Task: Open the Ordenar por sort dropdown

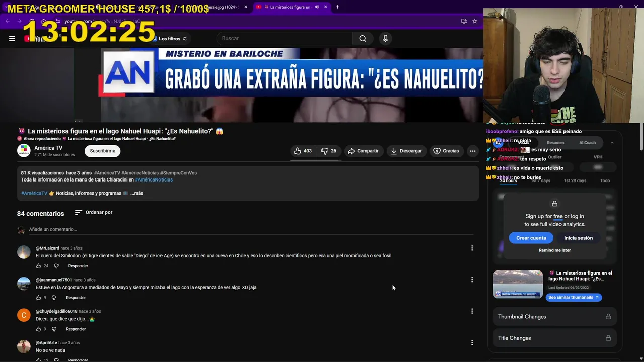Action: pyautogui.click(x=94, y=213)
